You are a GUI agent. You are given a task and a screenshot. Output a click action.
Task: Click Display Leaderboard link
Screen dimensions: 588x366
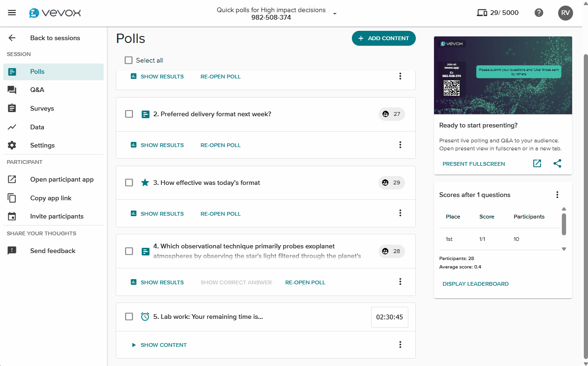[x=475, y=284]
